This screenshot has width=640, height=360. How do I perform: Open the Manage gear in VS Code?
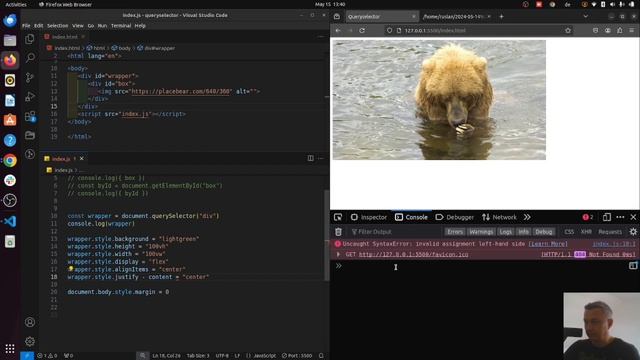(x=30, y=341)
